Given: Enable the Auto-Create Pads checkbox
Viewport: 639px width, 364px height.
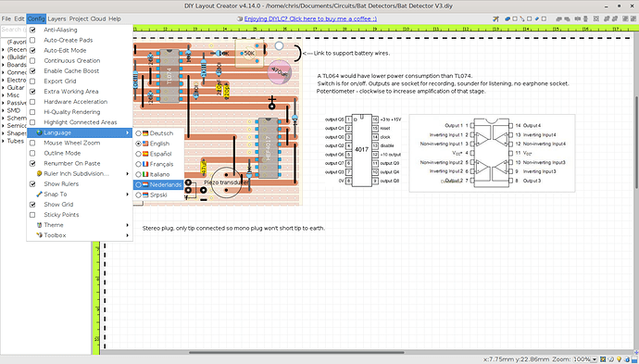Looking at the screenshot, I should click(x=32, y=40).
